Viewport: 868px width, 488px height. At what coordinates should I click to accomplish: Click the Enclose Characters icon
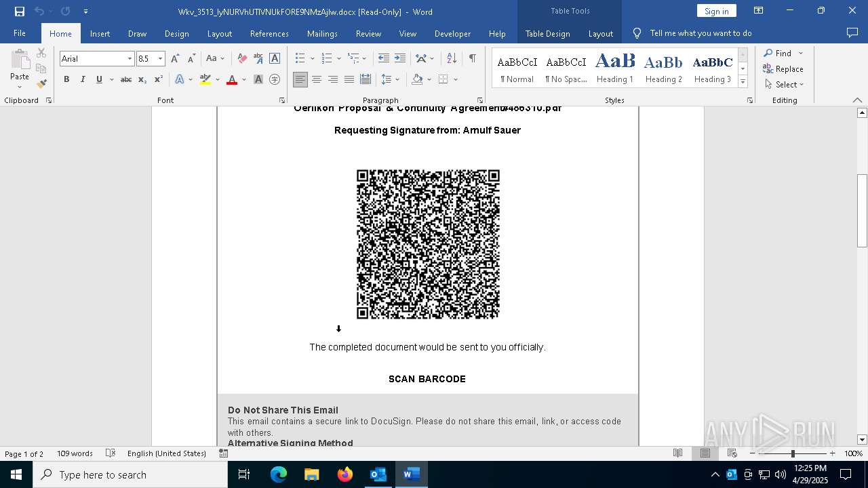pyautogui.click(x=275, y=79)
